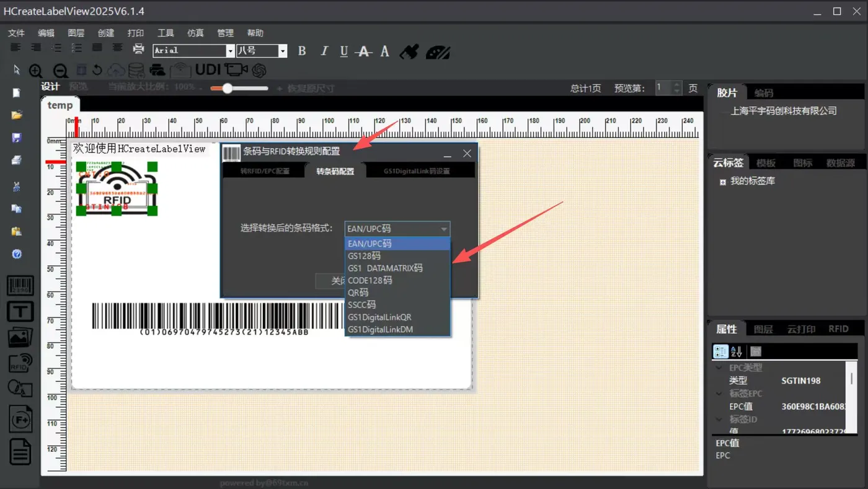Toggle underline formatting
Viewport: 868px width, 489px height.
(344, 51)
